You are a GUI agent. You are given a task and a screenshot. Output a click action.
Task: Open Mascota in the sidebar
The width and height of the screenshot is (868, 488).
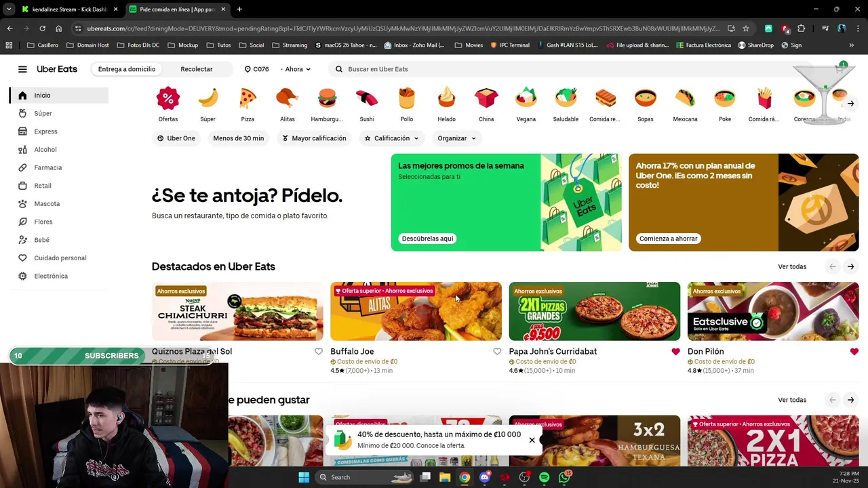[x=47, y=204]
